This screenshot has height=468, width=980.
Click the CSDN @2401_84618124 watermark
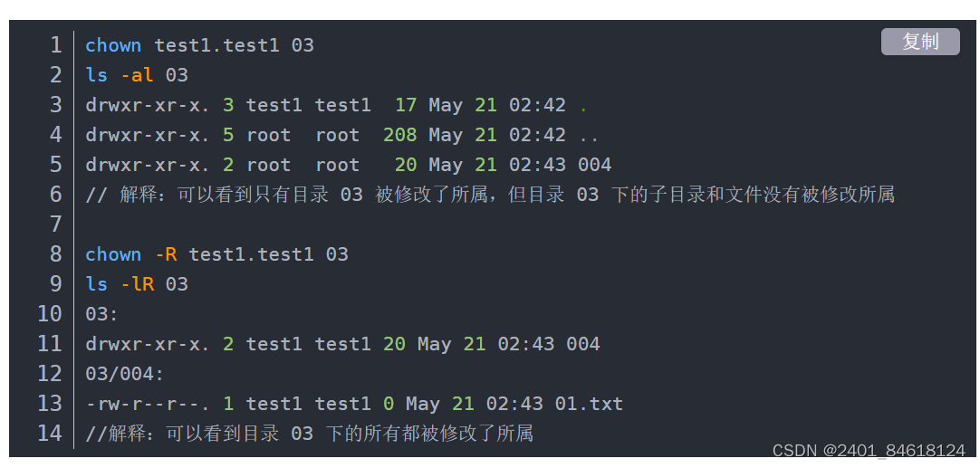tap(869, 451)
